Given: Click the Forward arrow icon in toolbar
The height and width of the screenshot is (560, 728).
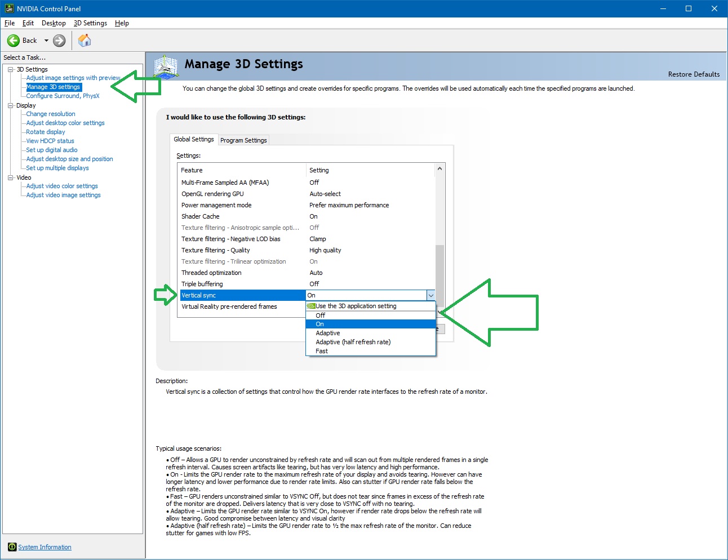Looking at the screenshot, I should [x=59, y=41].
